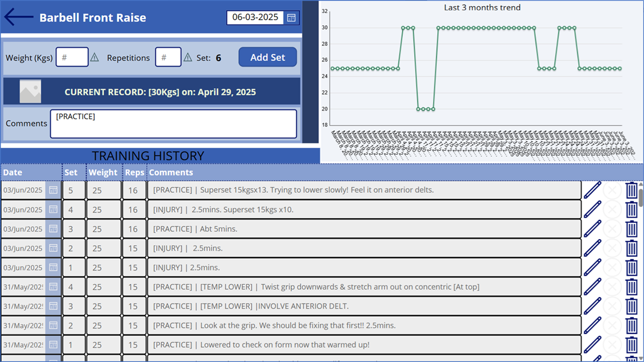
Task: Click the Repetitions input field
Action: [x=168, y=58]
